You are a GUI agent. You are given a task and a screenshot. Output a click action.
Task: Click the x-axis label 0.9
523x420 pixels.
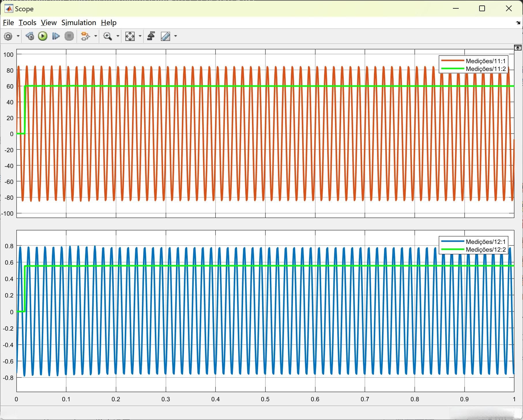point(464,400)
